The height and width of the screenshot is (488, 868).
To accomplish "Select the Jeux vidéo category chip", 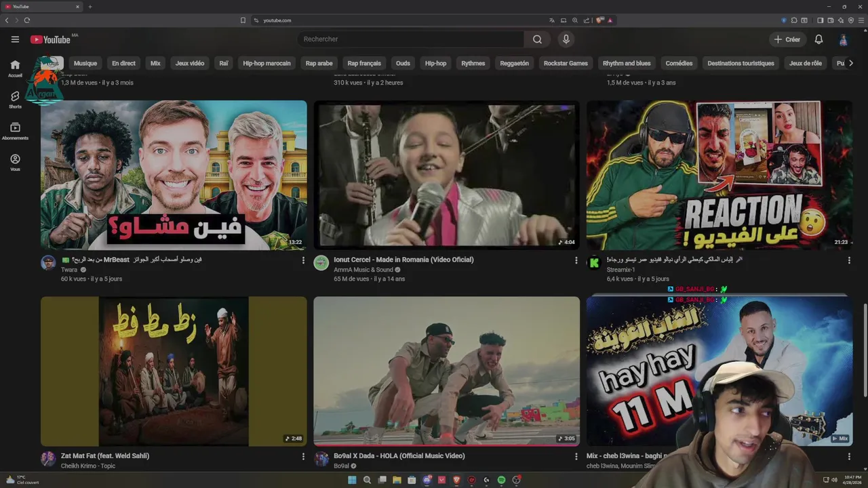I will [x=190, y=63].
